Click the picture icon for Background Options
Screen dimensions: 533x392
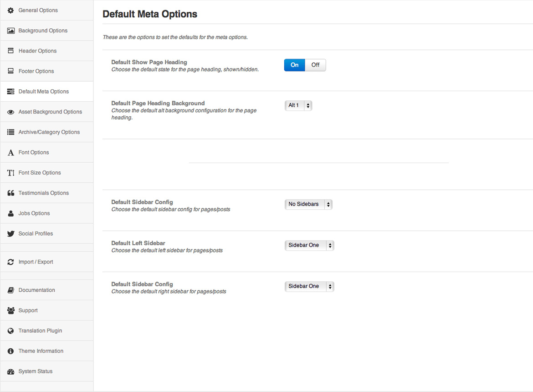point(11,31)
